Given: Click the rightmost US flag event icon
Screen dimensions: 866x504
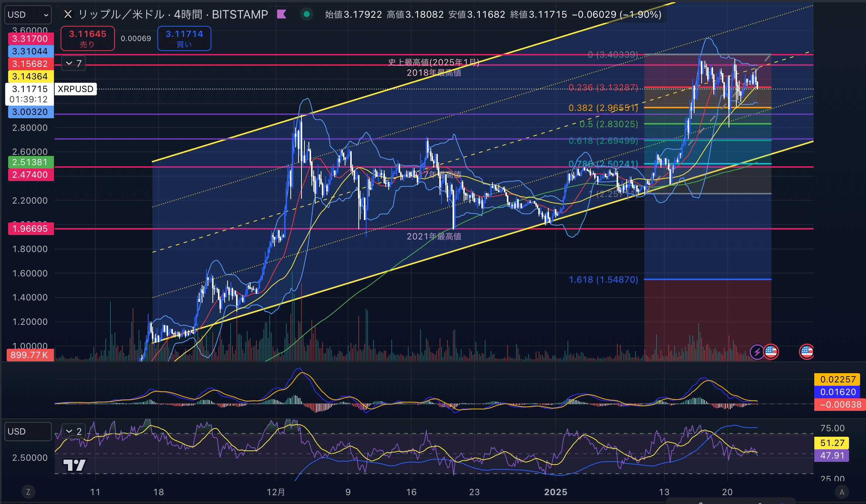Looking at the screenshot, I should coord(807,351).
